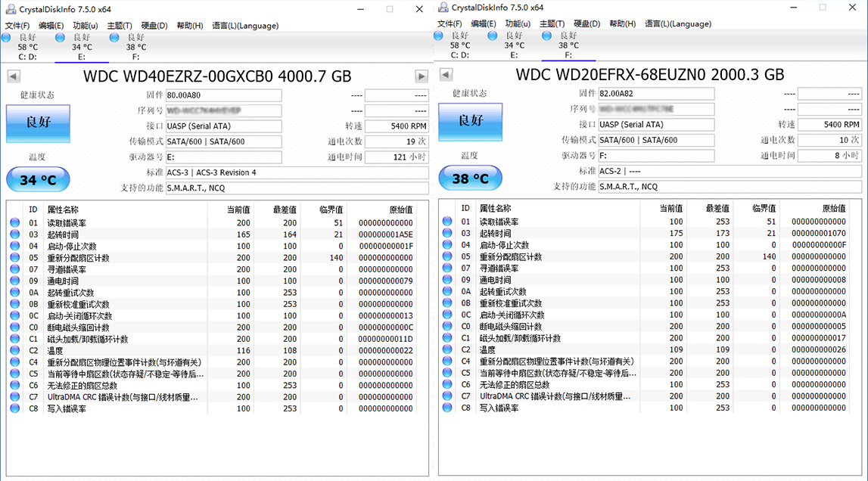Click next disk arrow in left window
The height and width of the screenshot is (481, 868).
422,76
